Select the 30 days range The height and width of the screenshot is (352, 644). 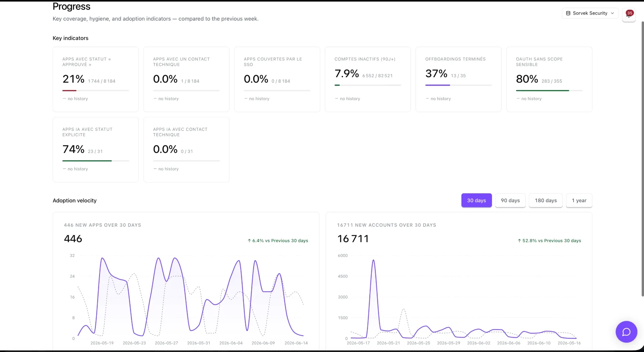pyautogui.click(x=476, y=200)
